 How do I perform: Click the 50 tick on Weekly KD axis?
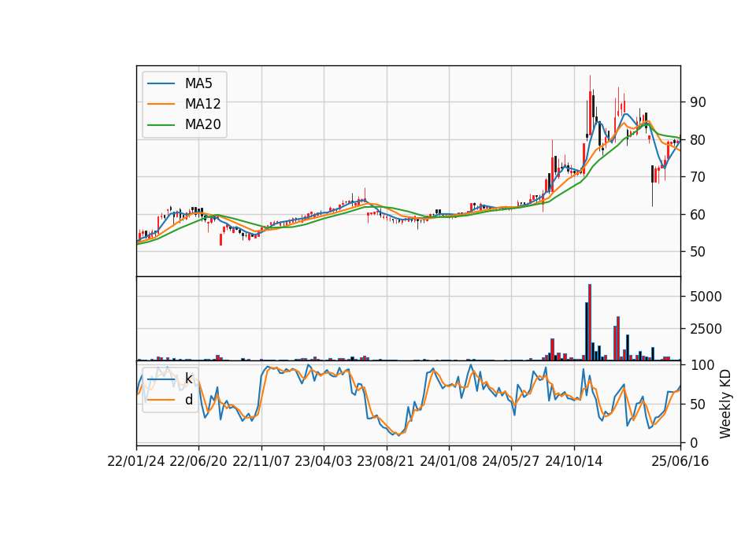pos(699,404)
